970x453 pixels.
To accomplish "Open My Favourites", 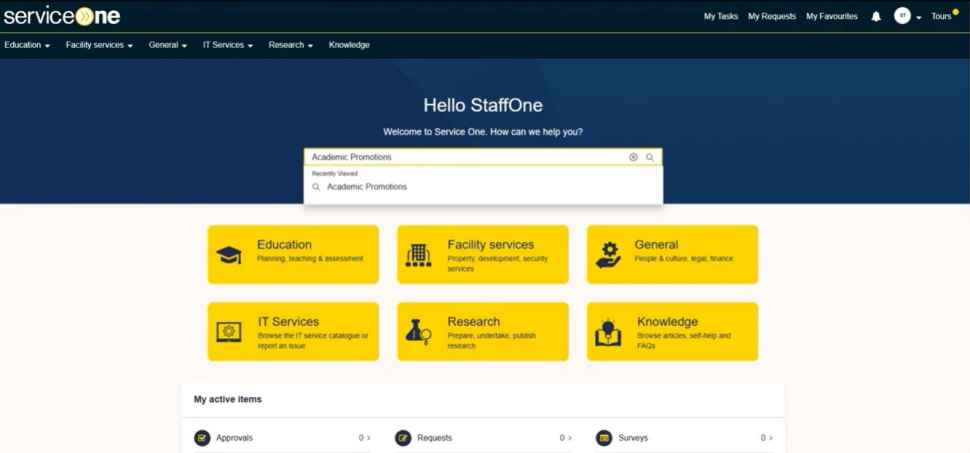I will pos(832,17).
